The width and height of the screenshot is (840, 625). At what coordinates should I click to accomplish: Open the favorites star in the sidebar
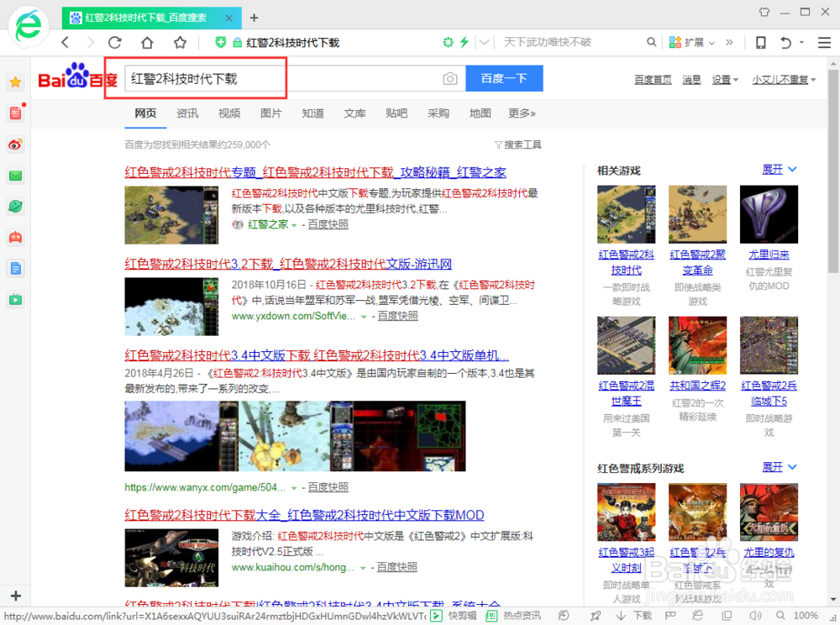point(15,82)
